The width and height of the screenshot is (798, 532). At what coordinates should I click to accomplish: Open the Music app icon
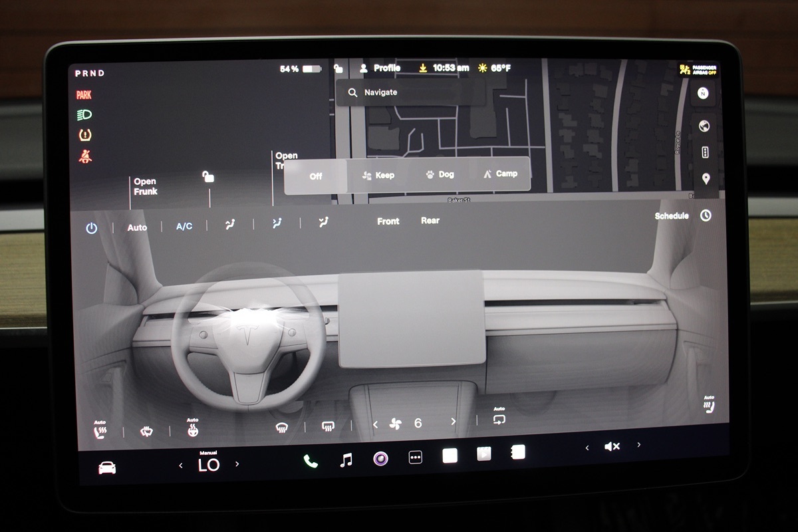(x=346, y=460)
